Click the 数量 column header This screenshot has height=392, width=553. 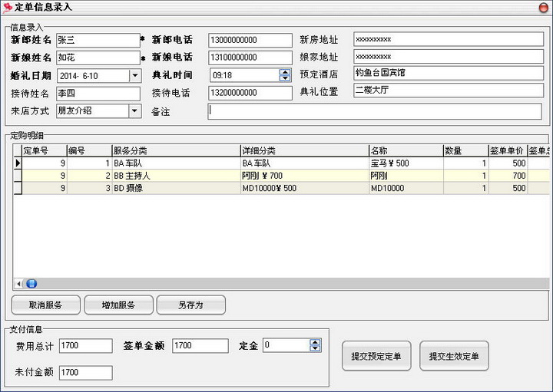(466, 151)
